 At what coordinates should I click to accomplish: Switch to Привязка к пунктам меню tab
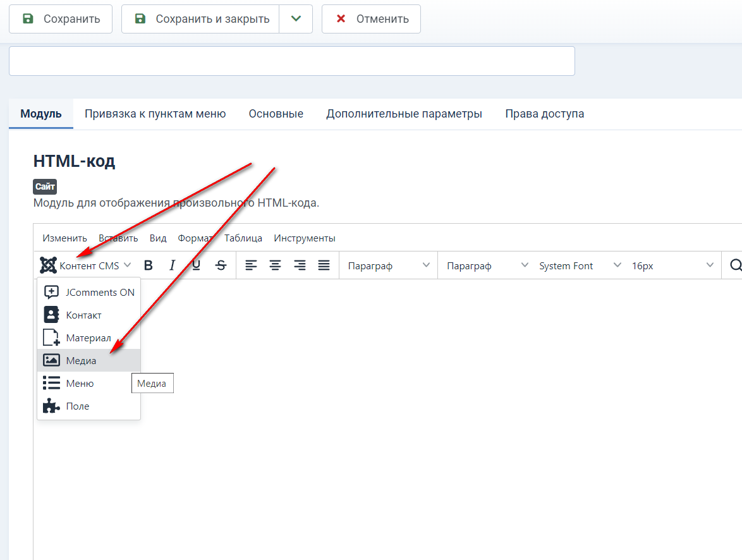click(155, 114)
